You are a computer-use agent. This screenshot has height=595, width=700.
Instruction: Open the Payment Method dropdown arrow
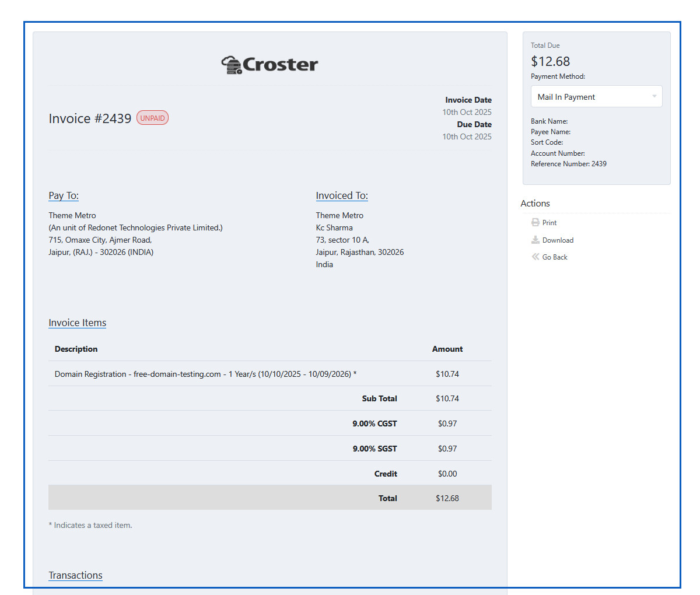[x=654, y=97]
